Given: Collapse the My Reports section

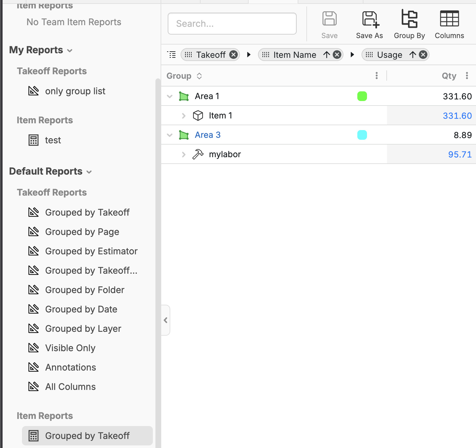Looking at the screenshot, I should coord(70,51).
